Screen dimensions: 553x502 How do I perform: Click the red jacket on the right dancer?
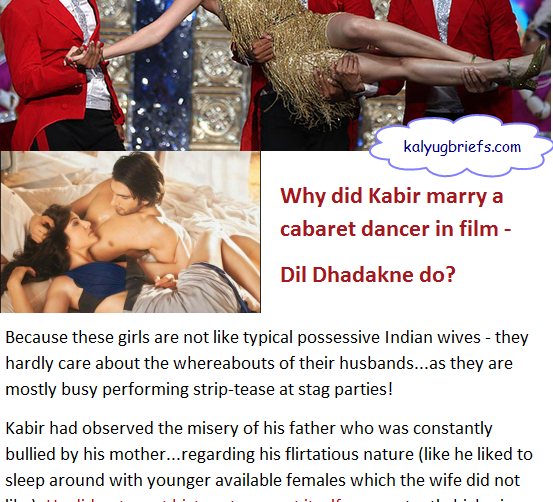pos(458,53)
